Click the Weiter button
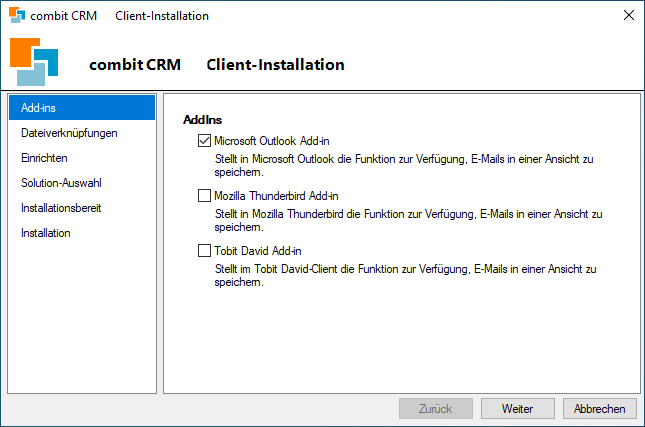Viewport: 645px width, 427px height. (517, 408)
